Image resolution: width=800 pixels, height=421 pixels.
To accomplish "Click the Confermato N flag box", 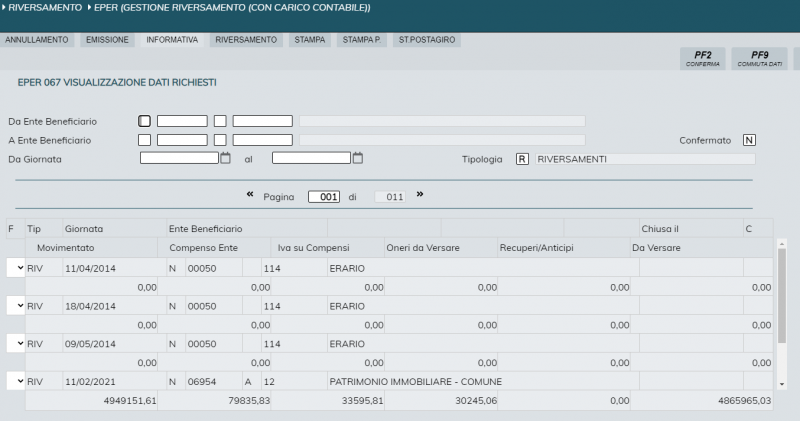I will point(749,140).
